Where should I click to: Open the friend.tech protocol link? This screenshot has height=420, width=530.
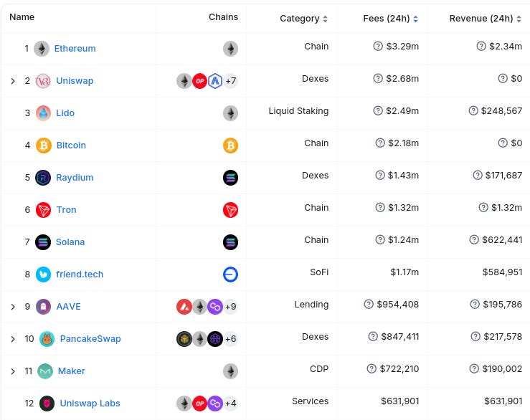[x=80, y=275]
